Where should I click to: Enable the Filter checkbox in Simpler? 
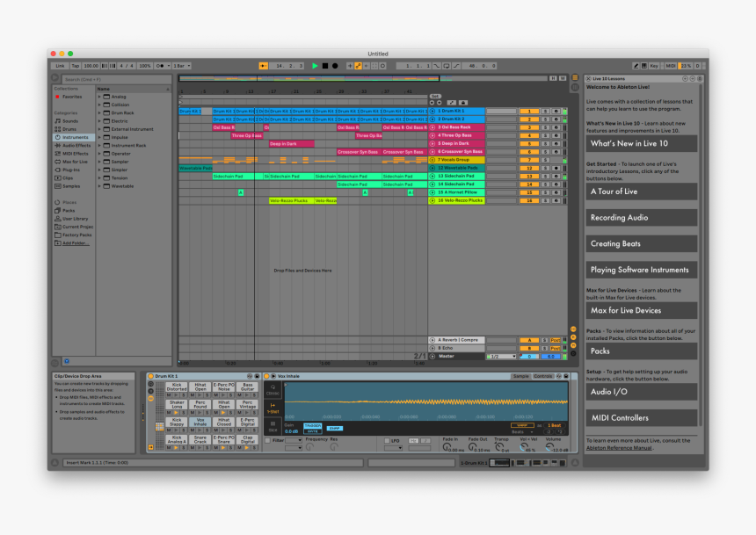click(x=267, y=440)
